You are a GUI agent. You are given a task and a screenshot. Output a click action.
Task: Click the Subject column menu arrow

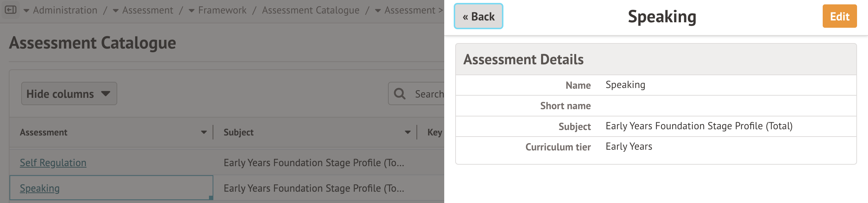[408, 132]
